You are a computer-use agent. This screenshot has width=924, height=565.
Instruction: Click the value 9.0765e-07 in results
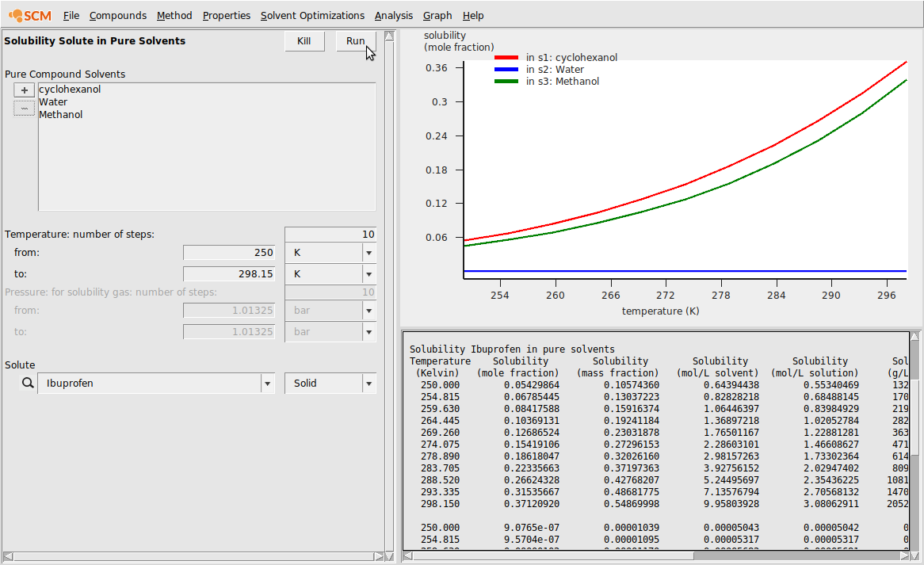tap(532, 528)
